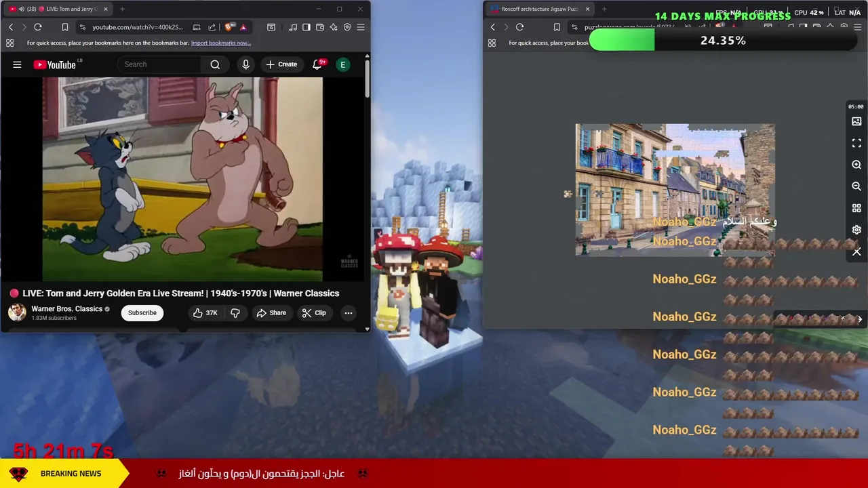Click the magnifier search button on YouTube
This screenshot has width=868, height=488.
point(215,64)
